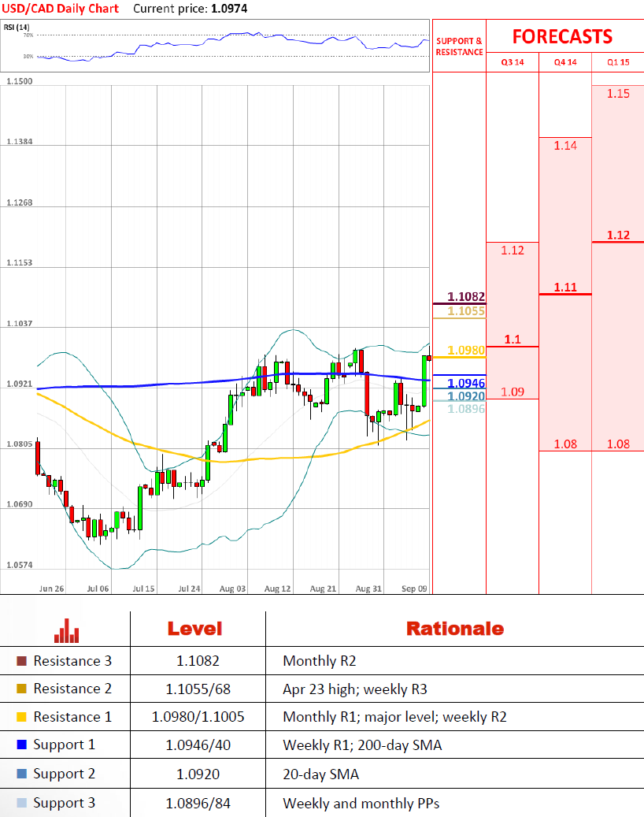Click the Rationale column header
This screenshot has height=817, width=644.
pos(454,629)
